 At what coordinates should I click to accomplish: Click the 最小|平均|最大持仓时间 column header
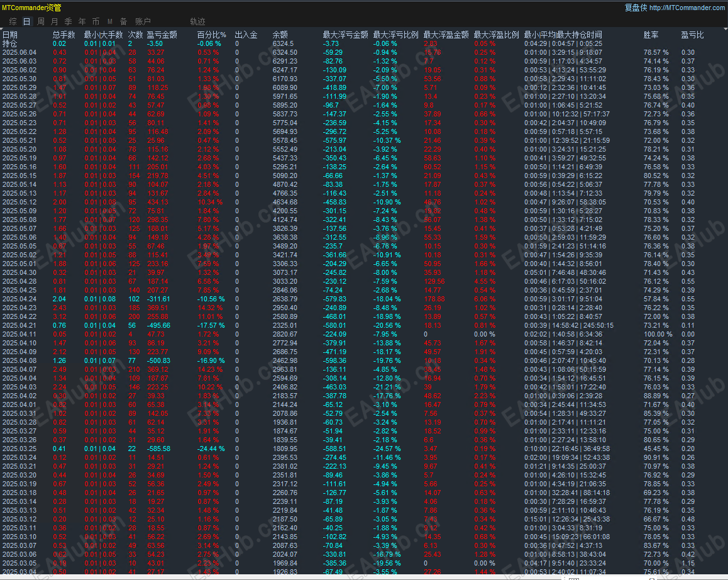click(563, 35)
